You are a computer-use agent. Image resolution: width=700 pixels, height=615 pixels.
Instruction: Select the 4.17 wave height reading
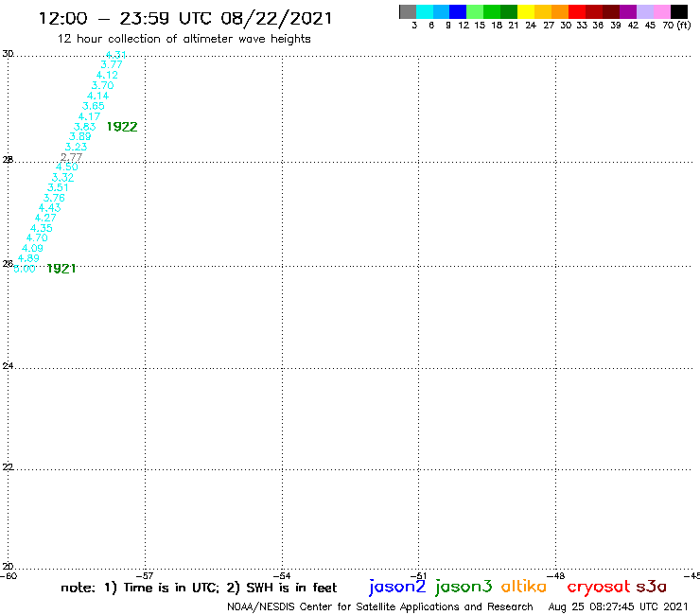click(x=89, y=116)
